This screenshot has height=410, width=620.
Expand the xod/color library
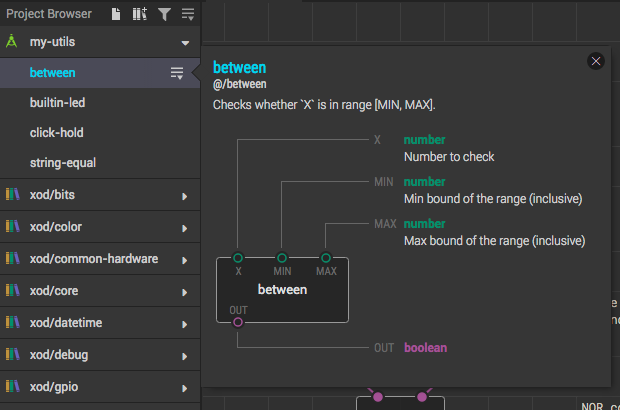[184, 228]
